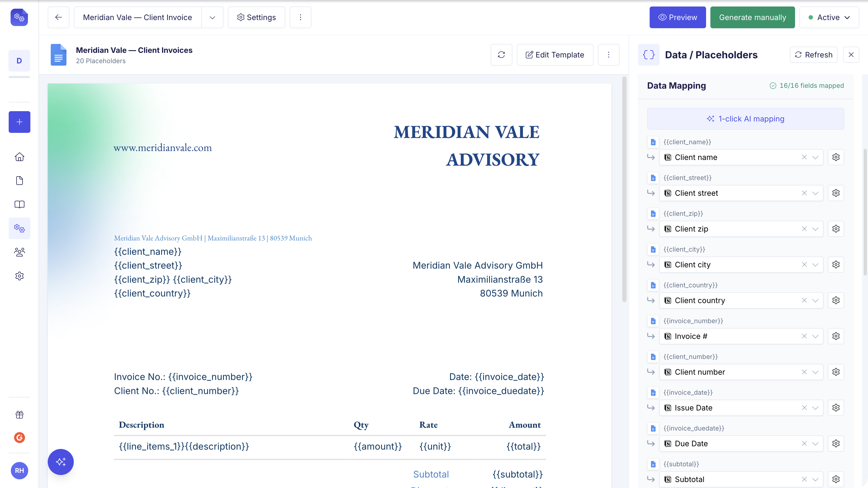Open the documents page icon in sidebar

(x=19, y=181)
